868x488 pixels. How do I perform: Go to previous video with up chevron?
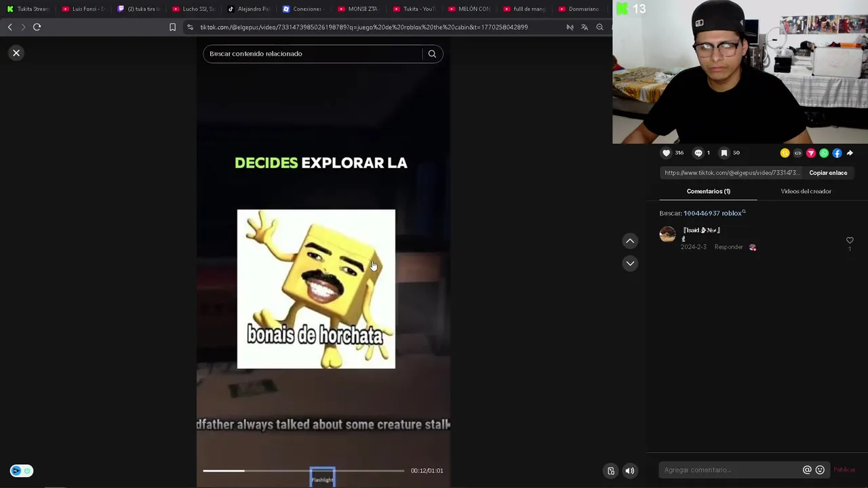coord(630,241)
